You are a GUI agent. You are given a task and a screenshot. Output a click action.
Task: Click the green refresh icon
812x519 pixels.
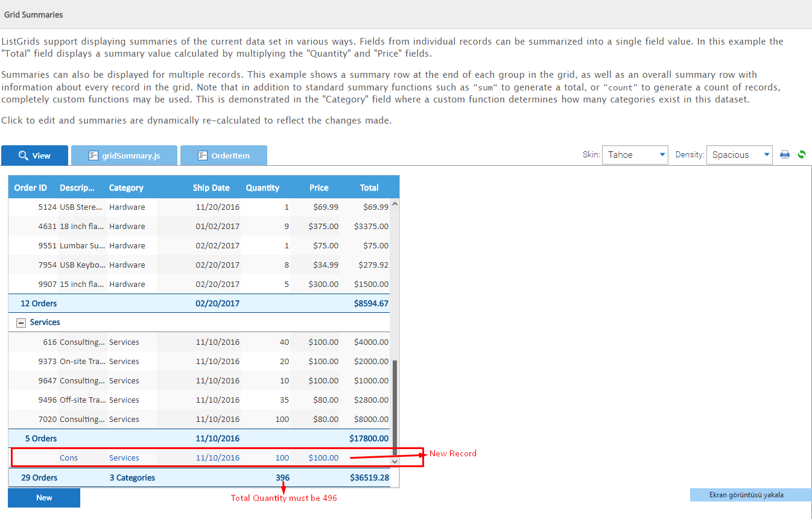click(802, 154)
